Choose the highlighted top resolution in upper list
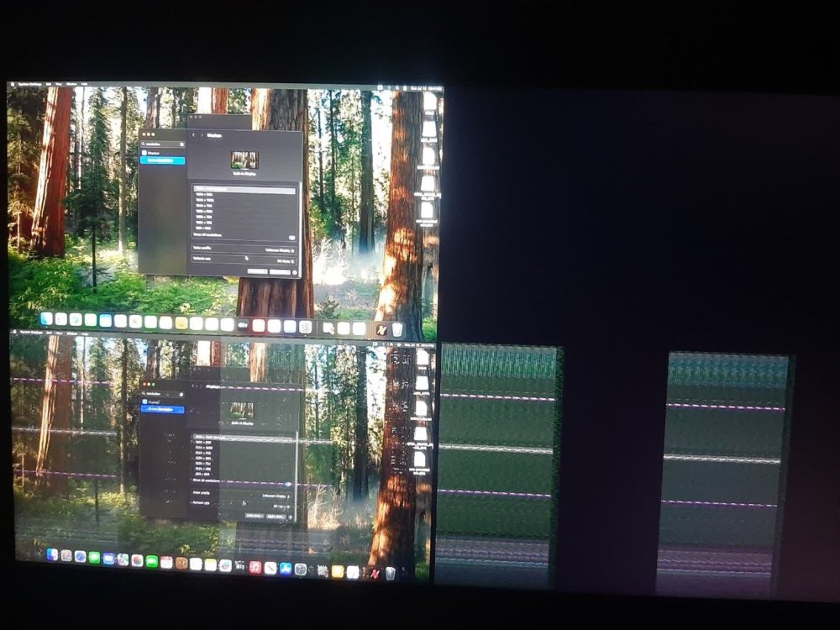 click(x=244, y=190)
